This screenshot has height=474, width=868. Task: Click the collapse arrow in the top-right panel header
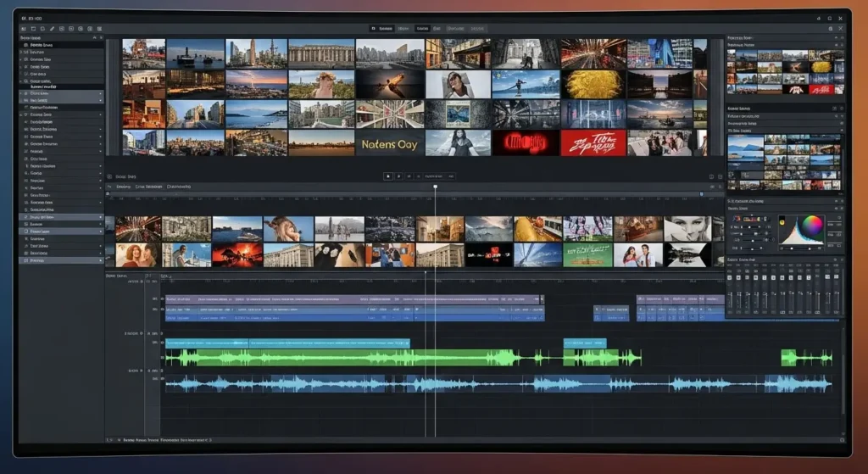pyautogui.click(x=836, y=37)
